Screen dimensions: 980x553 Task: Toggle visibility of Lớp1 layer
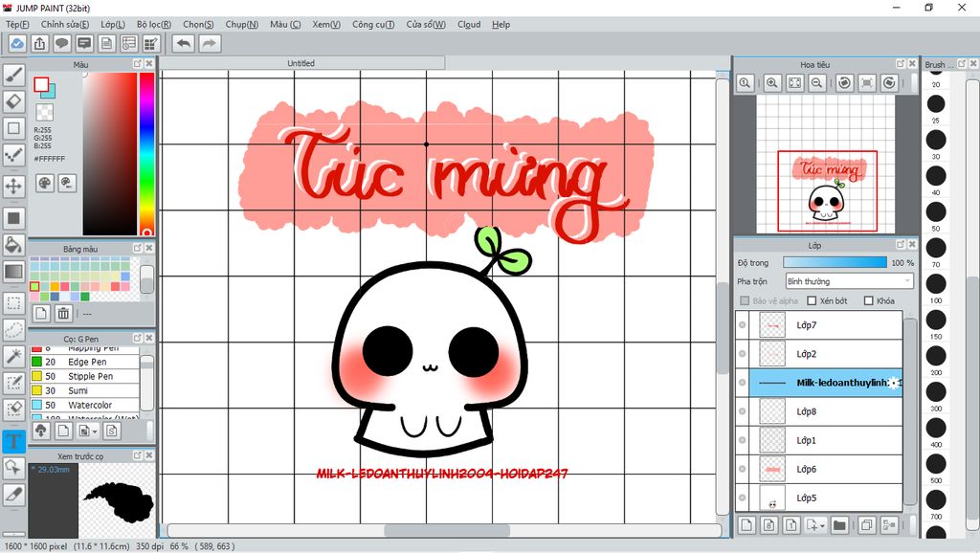[x=743, y=440]
